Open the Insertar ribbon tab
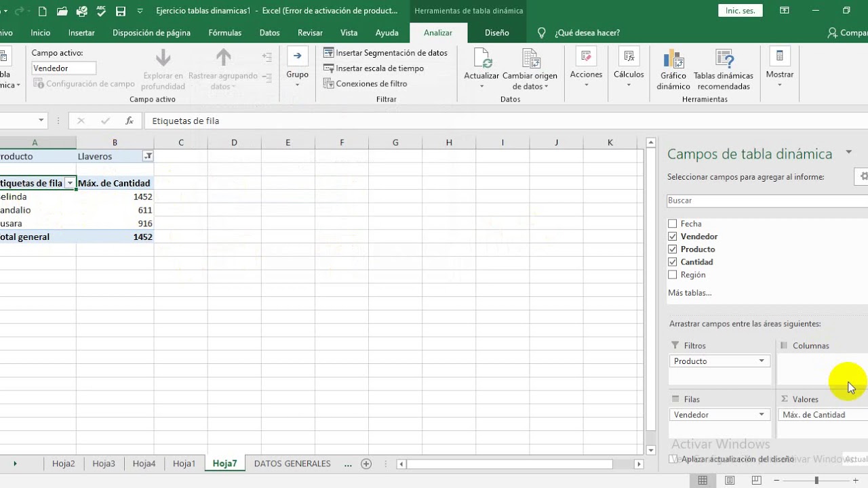The height and width of the screenshot is (488, 868). coord(81,33)
